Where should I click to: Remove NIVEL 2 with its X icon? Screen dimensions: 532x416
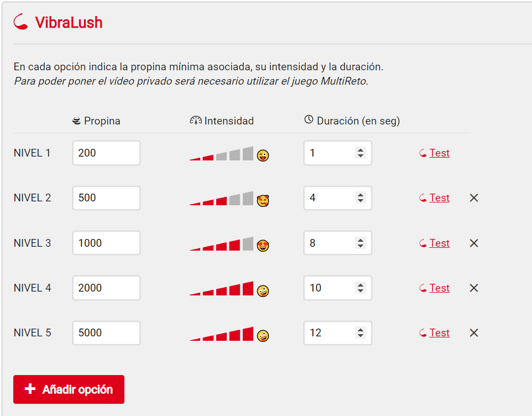tap(473, 198)
